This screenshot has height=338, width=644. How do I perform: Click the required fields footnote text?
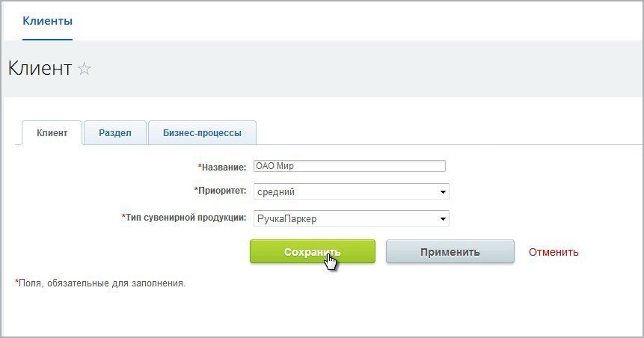pyautogui.click(x=102, y=283)
